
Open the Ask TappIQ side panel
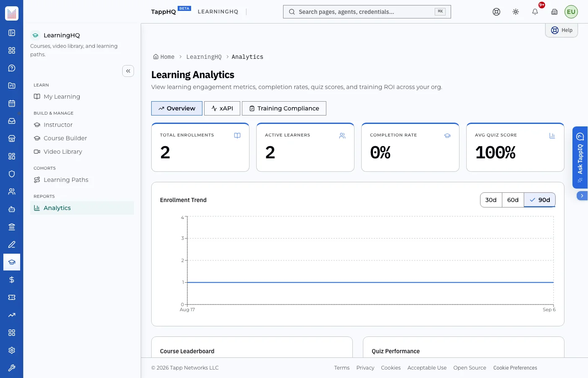pyautogui.click(x=580, y=157)
